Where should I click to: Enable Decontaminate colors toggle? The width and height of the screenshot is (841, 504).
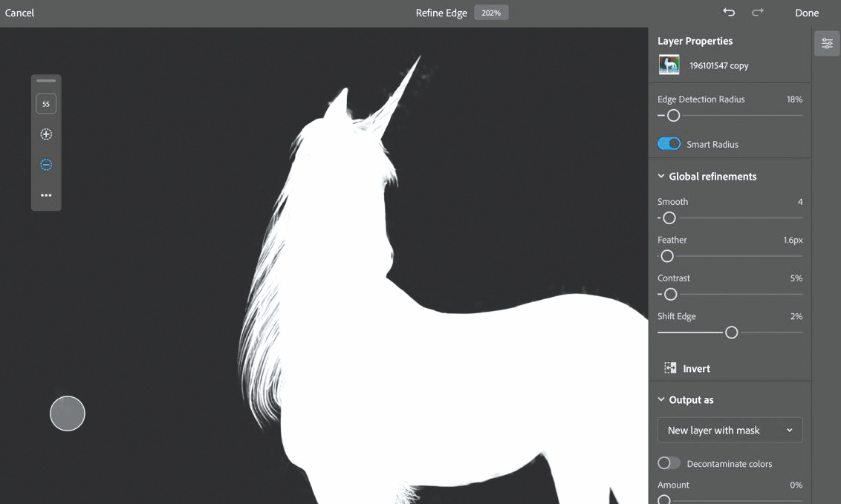pyautogui.click(x=669, y=463)
